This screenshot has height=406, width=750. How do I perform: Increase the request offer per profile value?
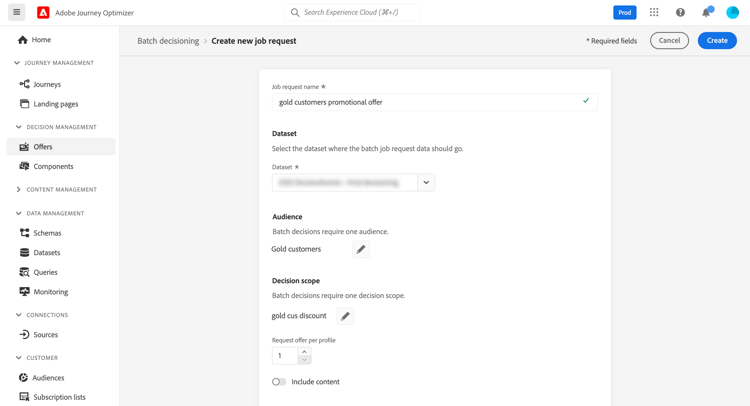304,351
